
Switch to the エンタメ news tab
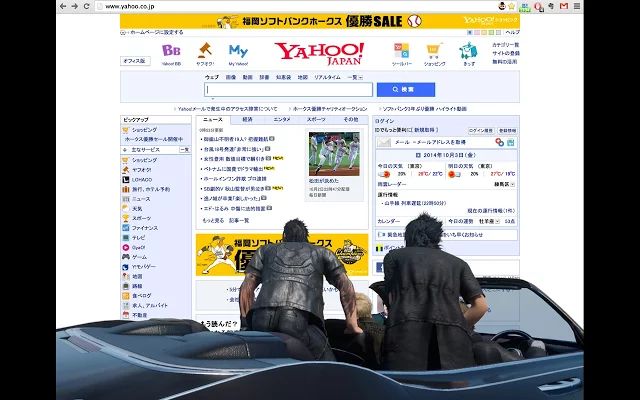click(282, 120)
